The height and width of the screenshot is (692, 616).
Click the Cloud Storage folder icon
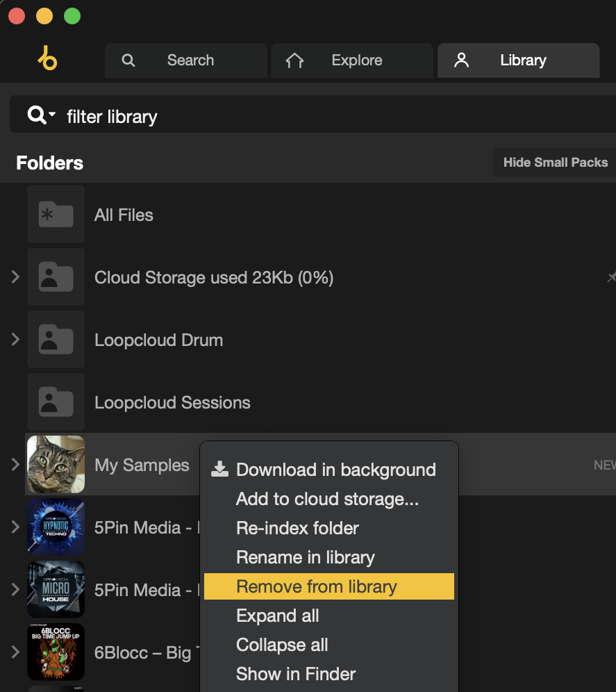(x=56, y=277)
